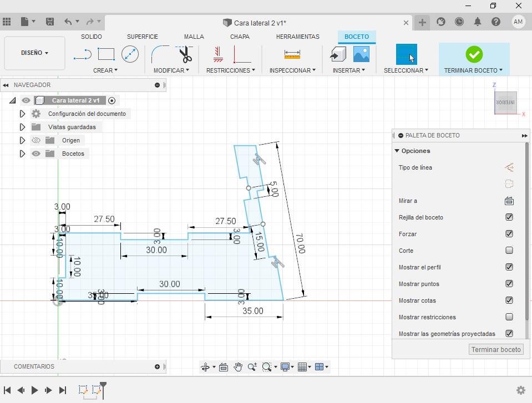Show the Origen folder visibility
Screen dimensions: 532x403
click(36, 140)
